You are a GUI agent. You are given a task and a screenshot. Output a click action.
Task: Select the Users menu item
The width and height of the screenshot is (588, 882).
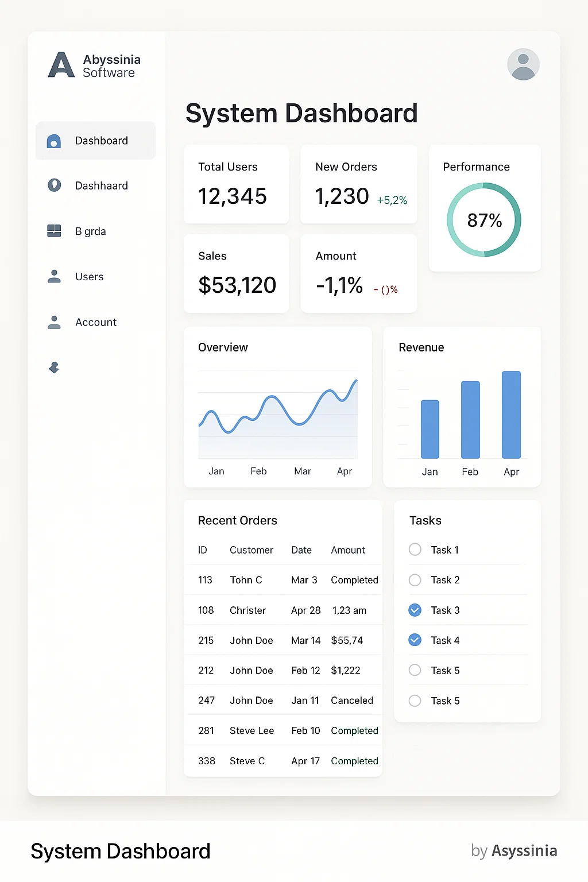(x=90, y=277)
